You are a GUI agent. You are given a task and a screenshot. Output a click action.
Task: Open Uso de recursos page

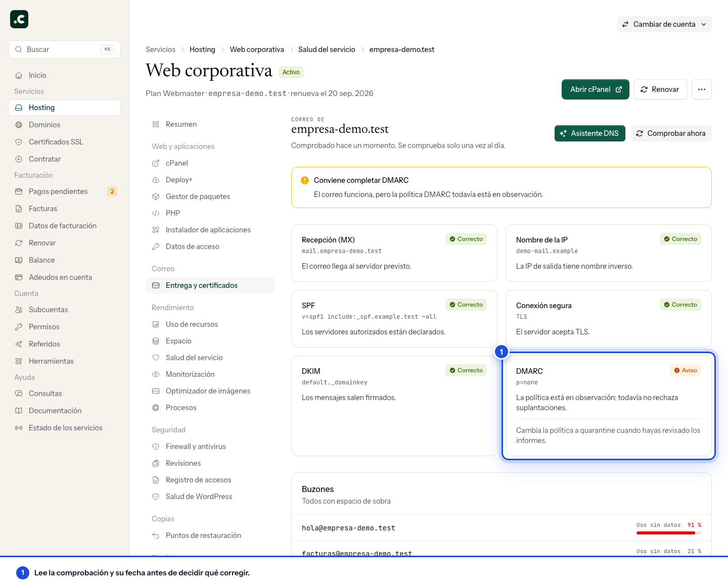(210, 324)
